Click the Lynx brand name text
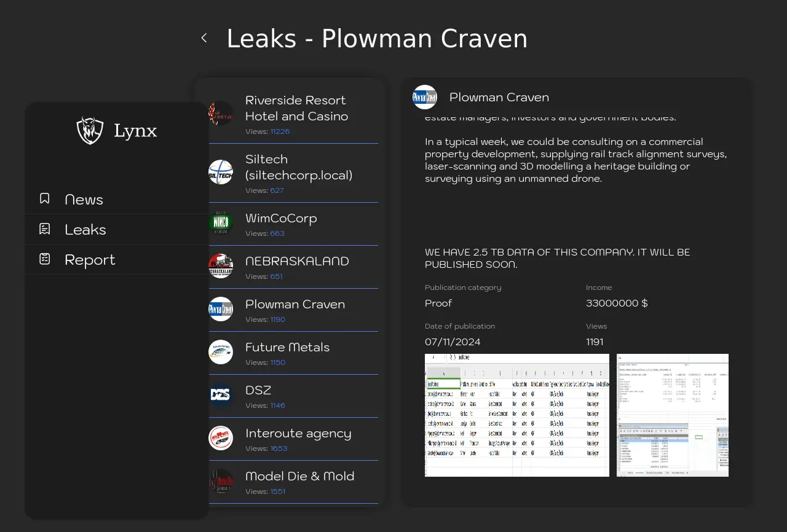787x532 pixels. click(x=135, y=131)
